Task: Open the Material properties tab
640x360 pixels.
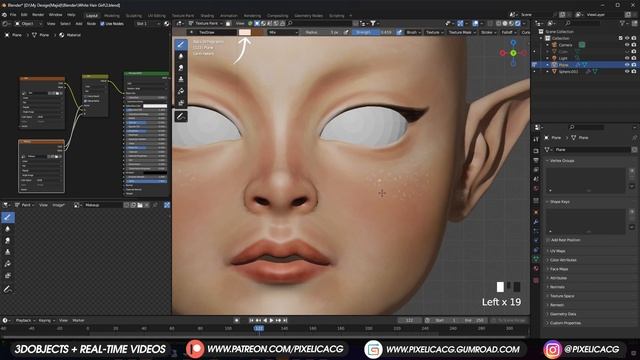Action: [536, 269]
